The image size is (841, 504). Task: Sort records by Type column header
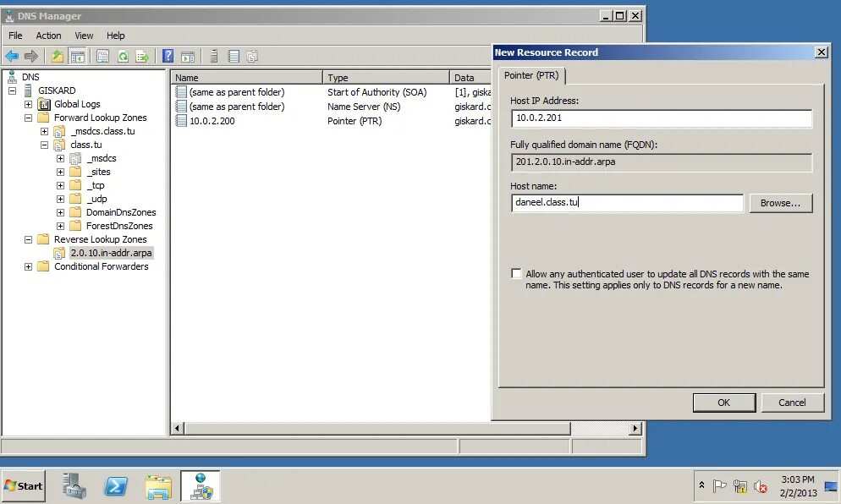pos(386,77)
